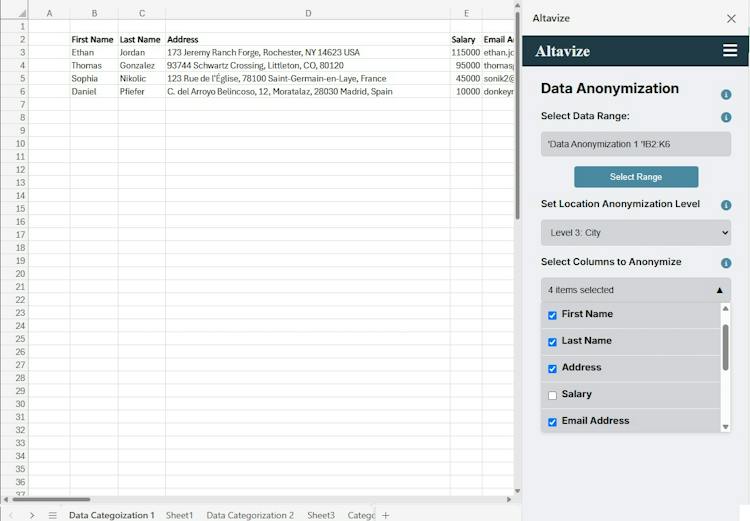The height and width of the screenshot is (521, 750).
Task: Open the Altavize hamburger menu
Action: pos(729,50)
